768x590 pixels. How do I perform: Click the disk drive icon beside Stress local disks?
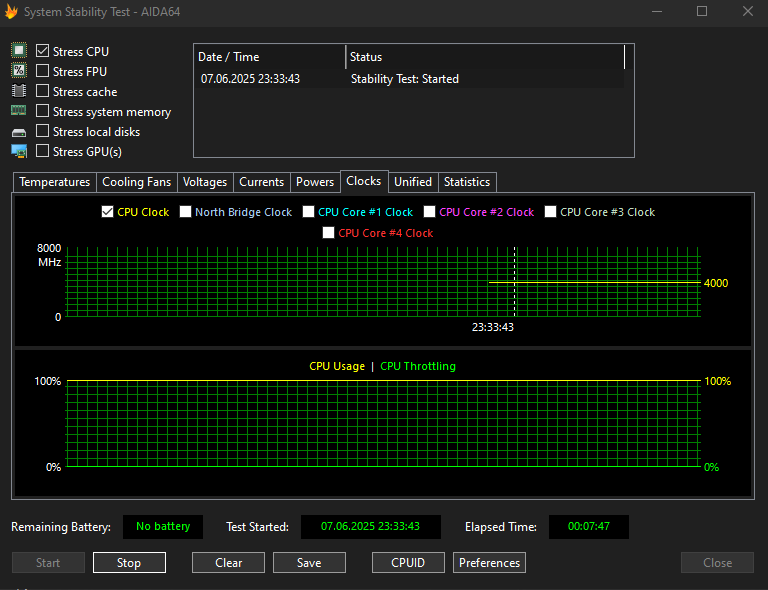[19, 132]
